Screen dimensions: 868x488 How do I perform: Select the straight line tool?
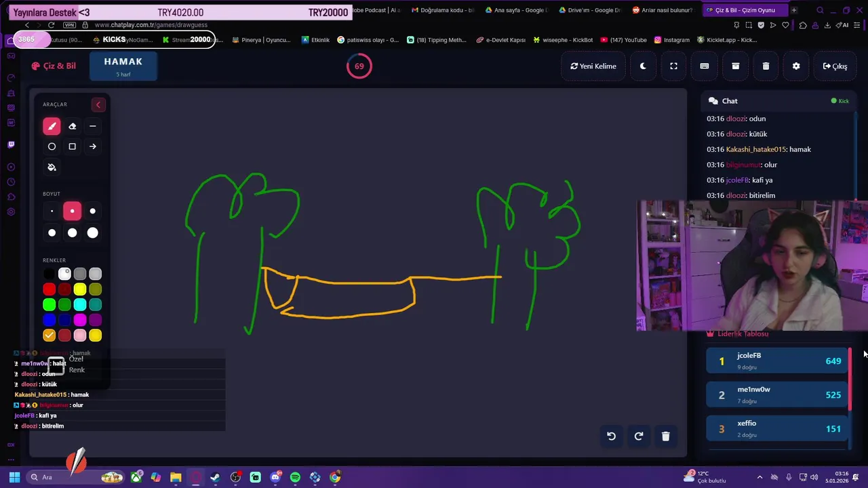(93, 126)
